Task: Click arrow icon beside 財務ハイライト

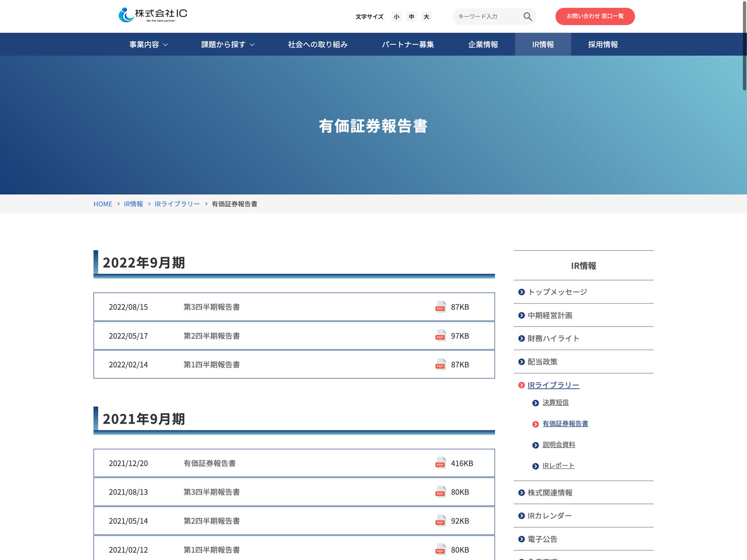Action: [x=521, y=339]
